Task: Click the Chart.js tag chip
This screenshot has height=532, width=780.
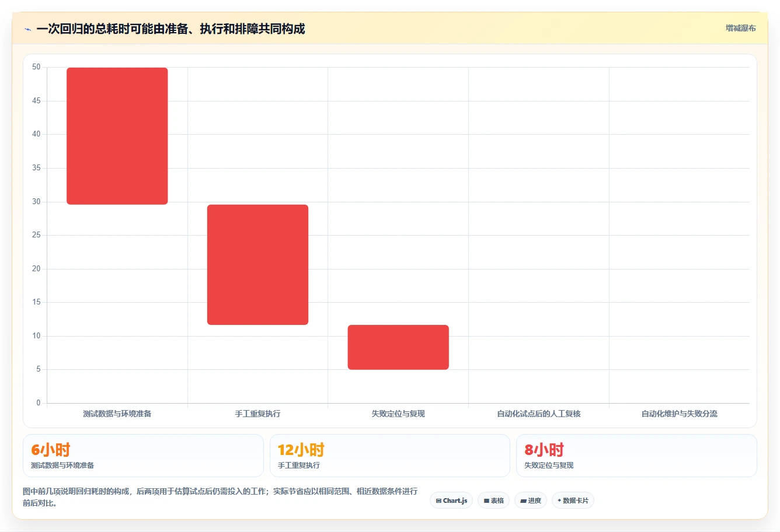Action: (451, 501)
